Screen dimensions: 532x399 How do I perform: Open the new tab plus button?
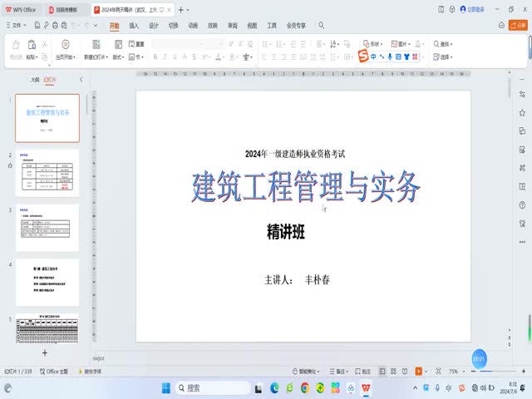click(x=181, y=10)
